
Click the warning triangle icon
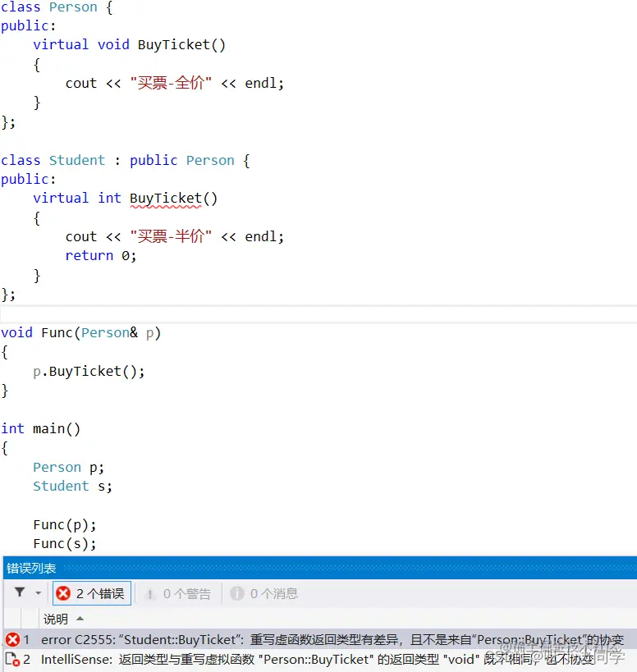(x=149, y=594)
